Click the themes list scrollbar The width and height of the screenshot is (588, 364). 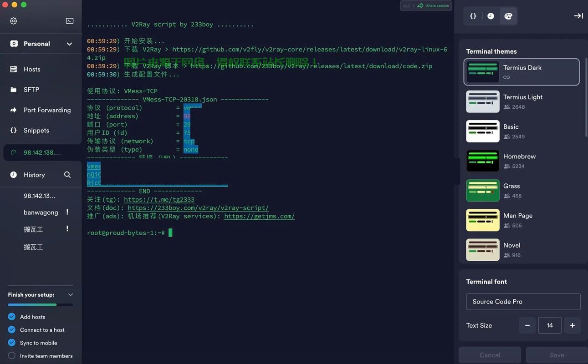pyautogui.click(x=586, y=98)
